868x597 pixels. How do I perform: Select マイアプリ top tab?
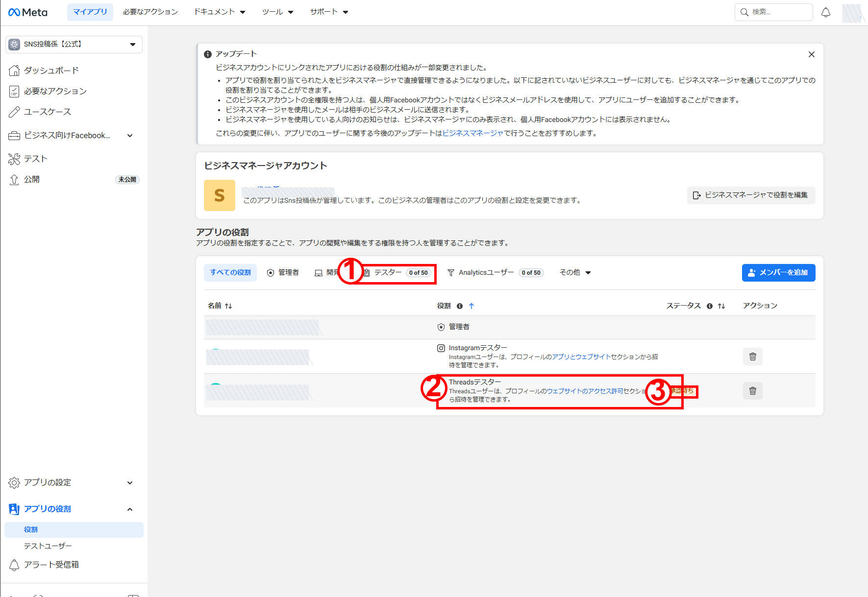[x=90, y=12]
